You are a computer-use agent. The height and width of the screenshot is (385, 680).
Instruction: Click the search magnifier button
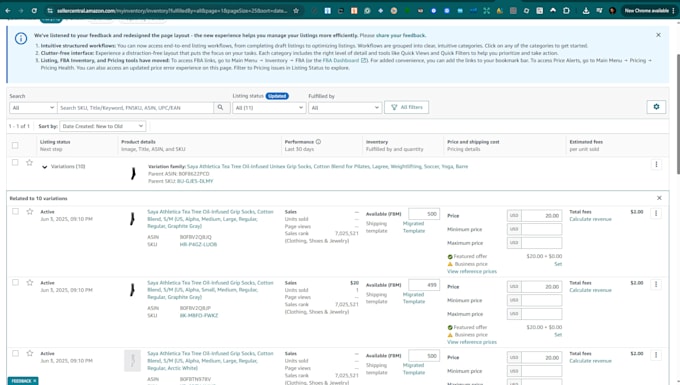point(220,108)
